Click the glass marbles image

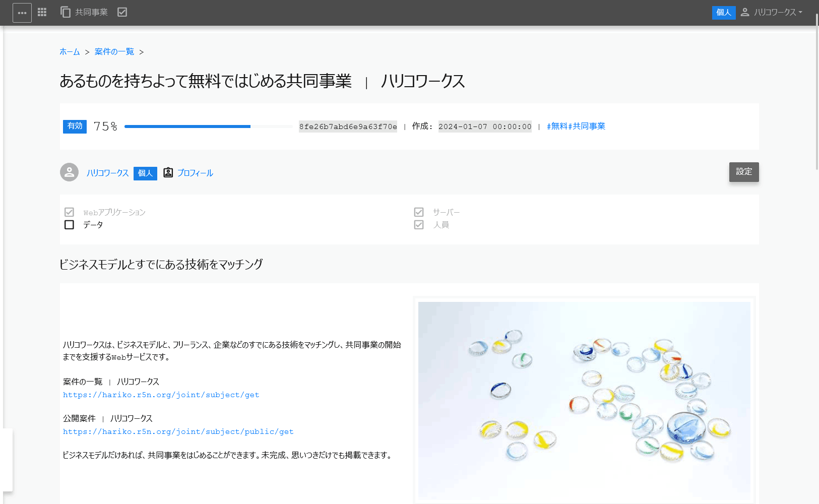point(584,401)
